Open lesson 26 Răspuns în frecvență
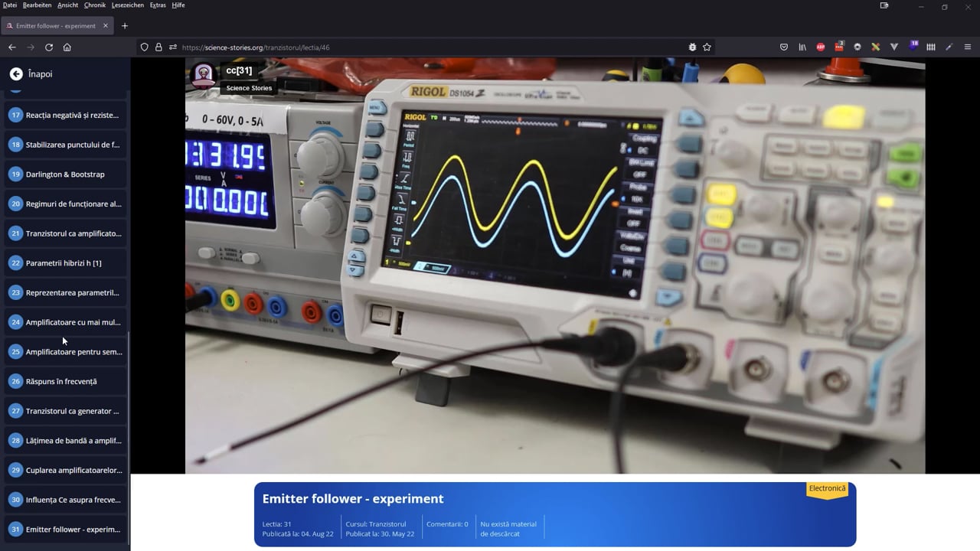Image resolution: width=980 pixels, height=551 pixels. 66,381
